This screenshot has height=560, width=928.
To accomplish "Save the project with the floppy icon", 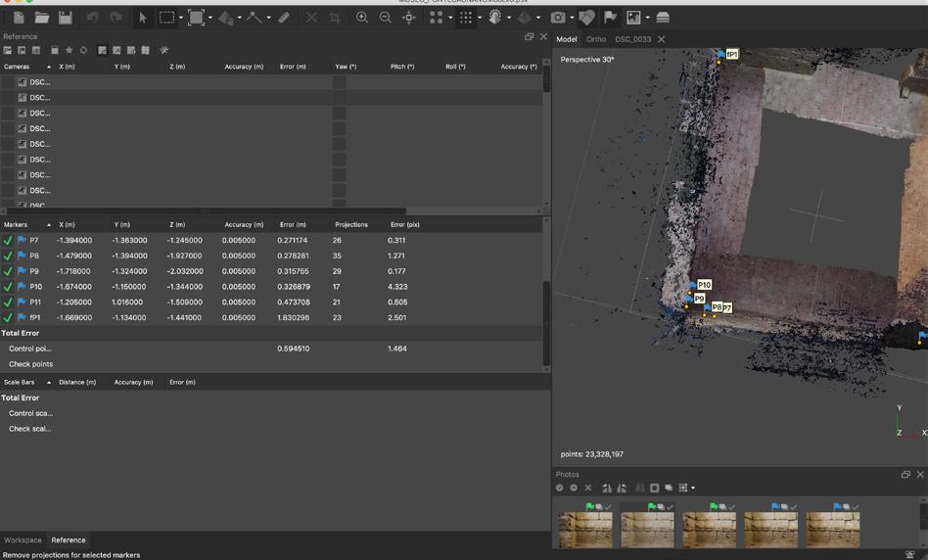I will (66, 18).
